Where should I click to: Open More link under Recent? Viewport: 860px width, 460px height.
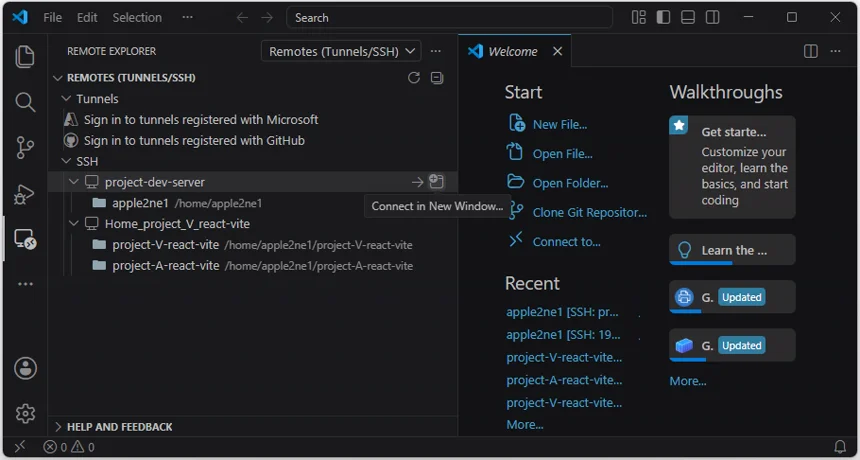click(x=525, y=425)
